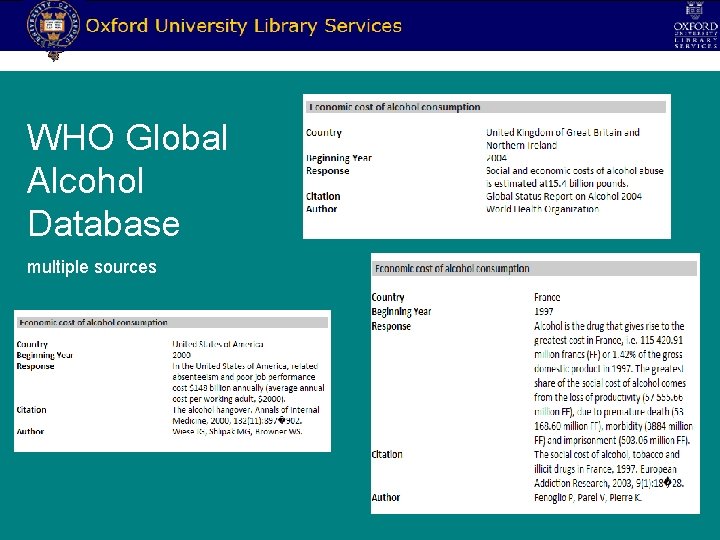Click the USA beginning year 2000
Image resolution: width=720 pixels, height=540 pixels.
click(181, 355)
